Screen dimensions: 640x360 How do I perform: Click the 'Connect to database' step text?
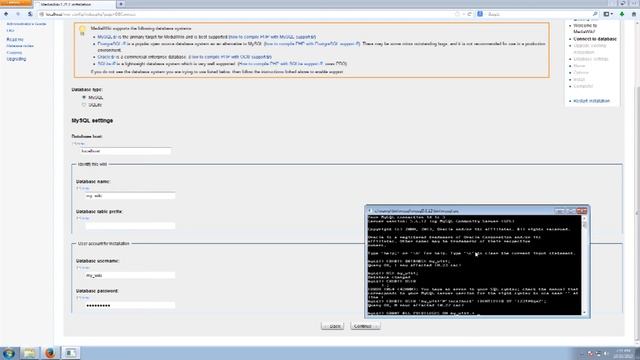point(595,39)
